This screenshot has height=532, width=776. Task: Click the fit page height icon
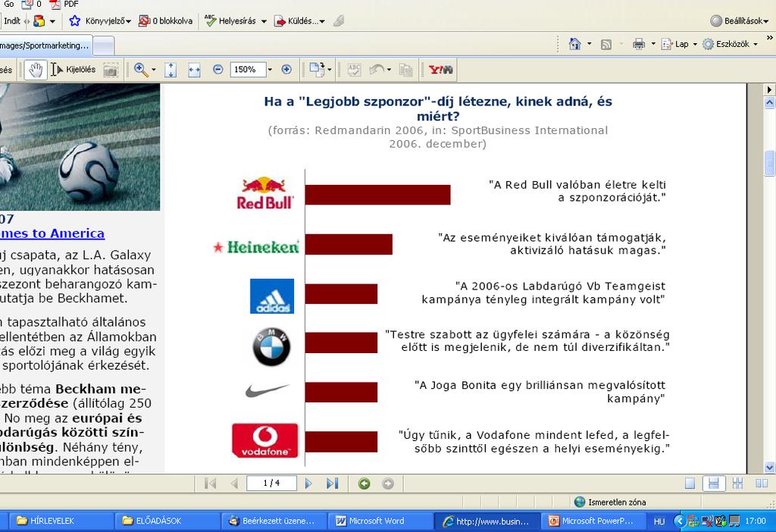[x=171, y=70]
